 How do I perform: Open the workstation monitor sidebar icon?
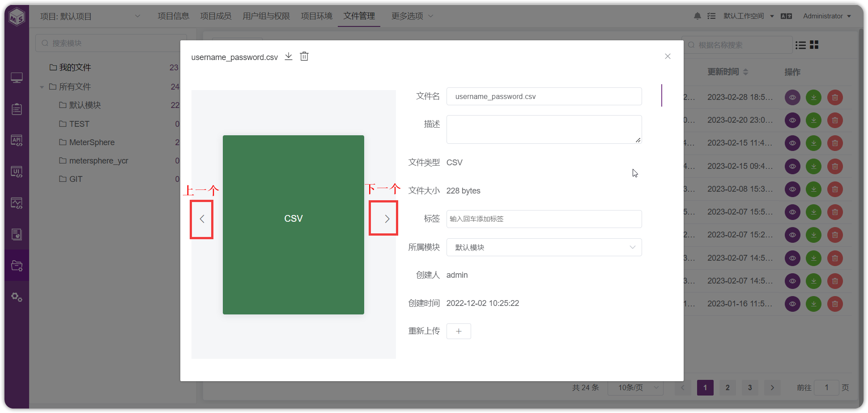17,78
